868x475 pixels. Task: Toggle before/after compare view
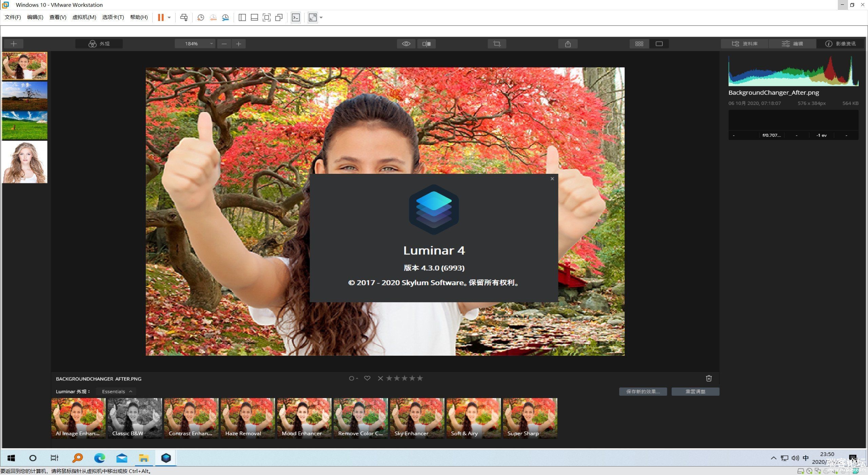[427, 44]
